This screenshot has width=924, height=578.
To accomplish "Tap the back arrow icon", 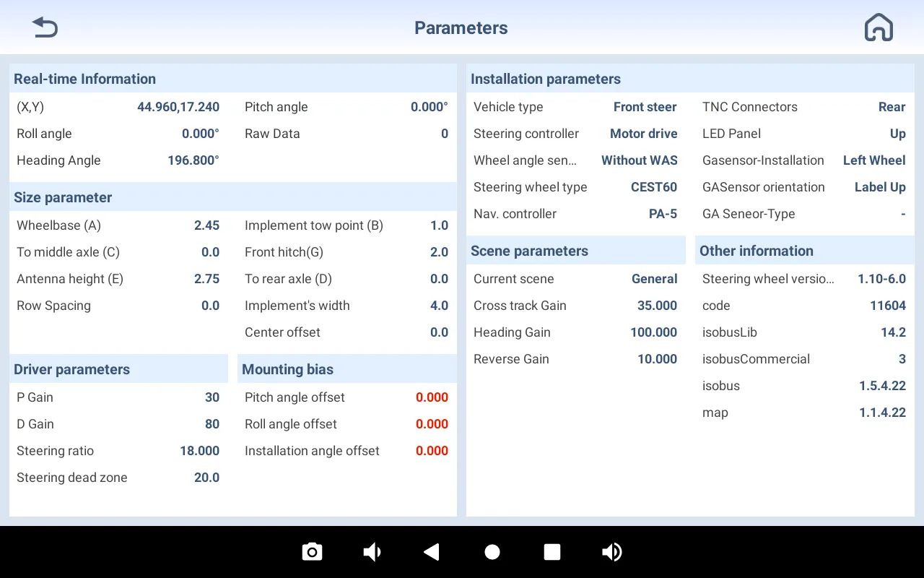I will click(x=45, y=28).
